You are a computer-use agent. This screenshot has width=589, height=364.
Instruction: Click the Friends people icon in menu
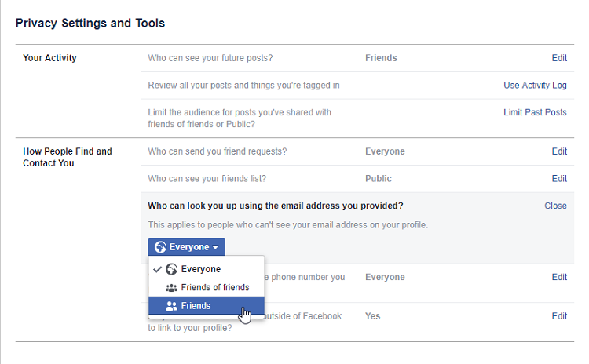coord(171,306)
